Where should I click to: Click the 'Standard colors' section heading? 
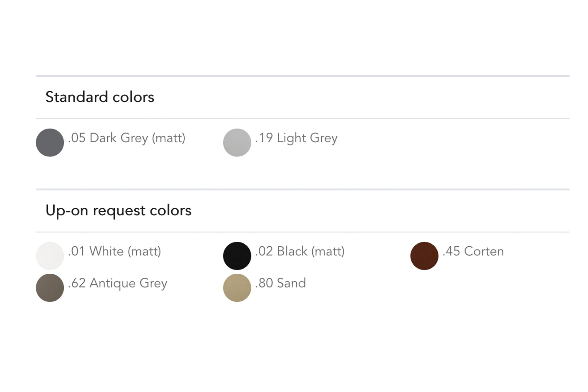coord(100,97)
